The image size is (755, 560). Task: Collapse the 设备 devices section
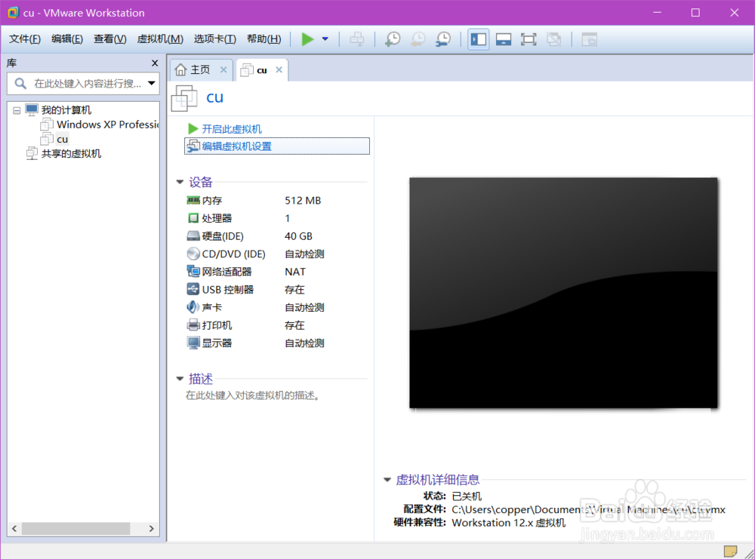[x=180, y=182]
